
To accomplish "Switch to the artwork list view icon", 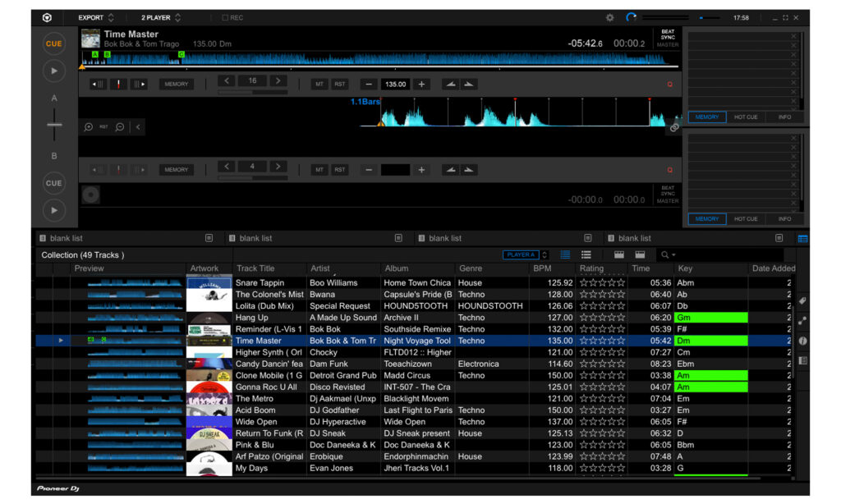I will (586, 255).
